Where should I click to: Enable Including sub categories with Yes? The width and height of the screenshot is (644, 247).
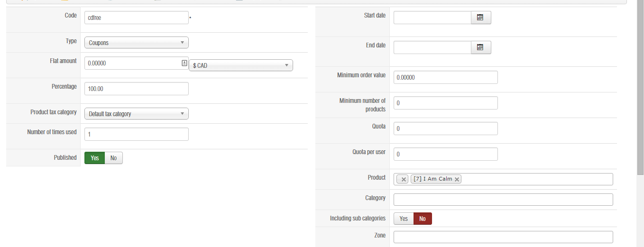(x=404, y=219)
